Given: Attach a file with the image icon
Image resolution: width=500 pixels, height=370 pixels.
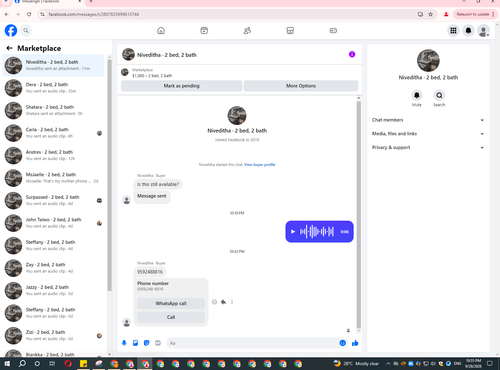Looking at the screenshot, I should (135, 343).
